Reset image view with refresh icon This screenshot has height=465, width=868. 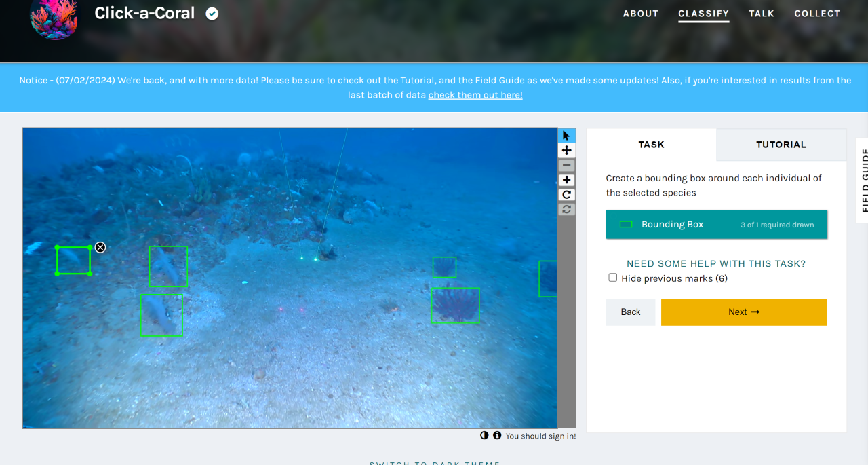point(566,209)
